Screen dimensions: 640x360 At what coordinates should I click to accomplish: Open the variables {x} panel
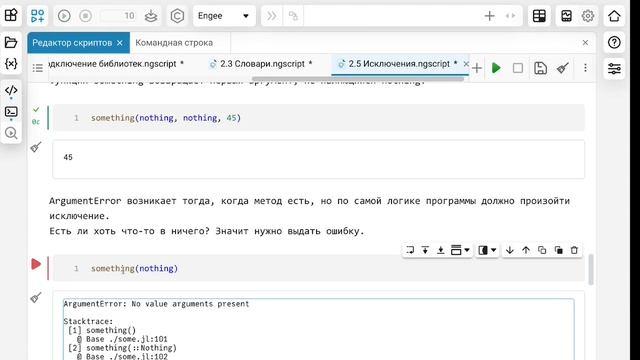tap(11, 63)
